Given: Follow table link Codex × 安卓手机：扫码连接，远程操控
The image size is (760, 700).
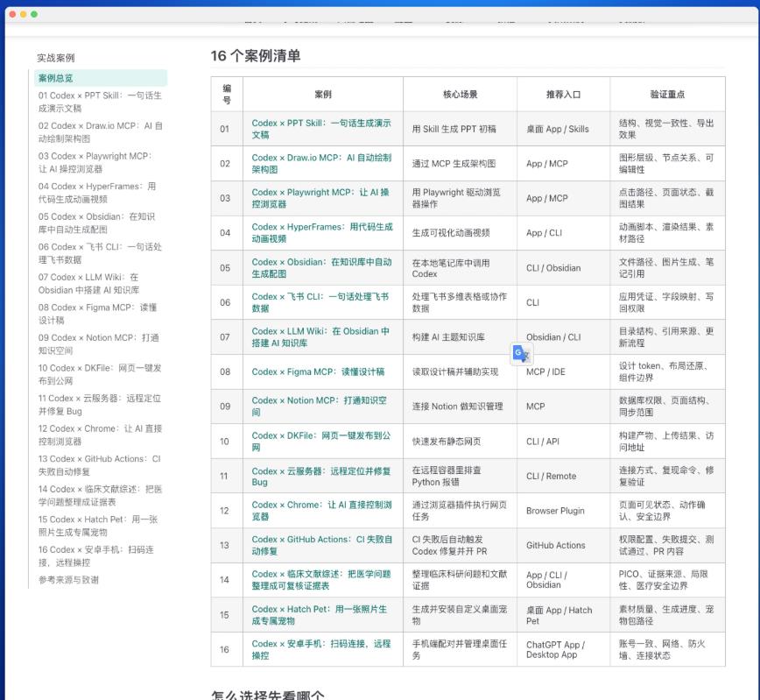Looking at the screenshot, I should click(x=320, y=649).
